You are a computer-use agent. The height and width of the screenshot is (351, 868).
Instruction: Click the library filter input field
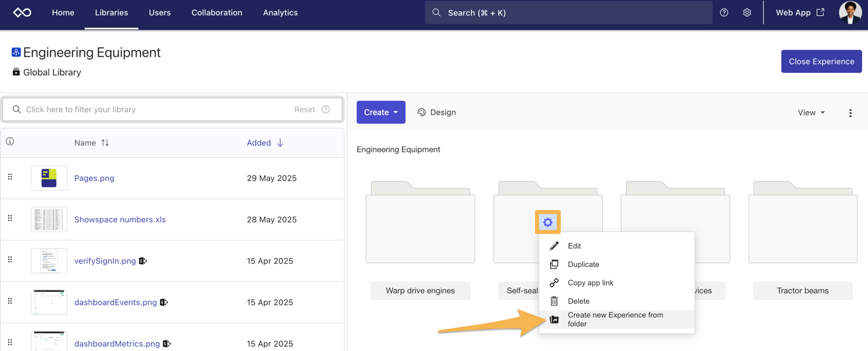(x=154, y=110)
